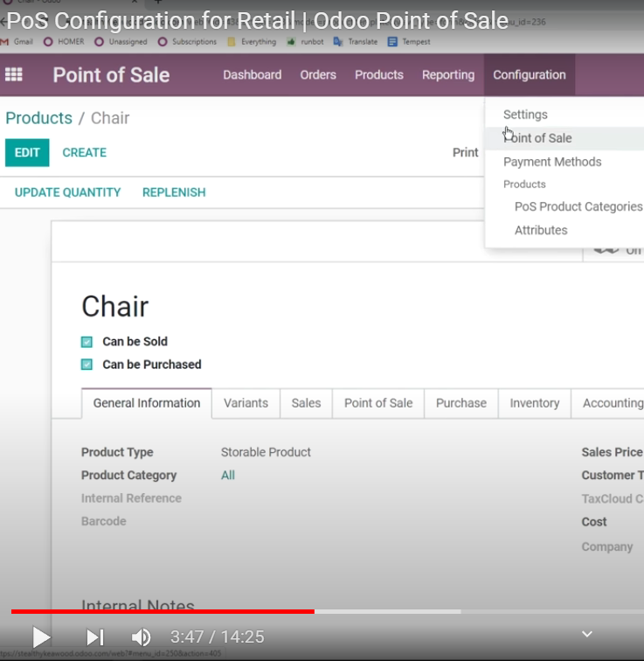Image resolution: width=644 pixels, height=661 pixels.
Task: Open the HOMER bookmark
Action: tap(64, 42)
